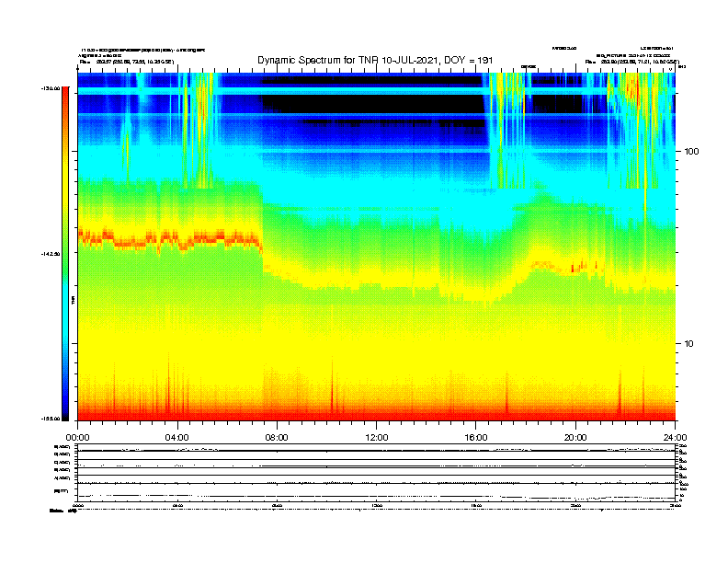The width and height of the screenshot is (728, 563).
Task: Click the 10 frequency axis label
Action: pyautogui.click(x=689, y=344)
